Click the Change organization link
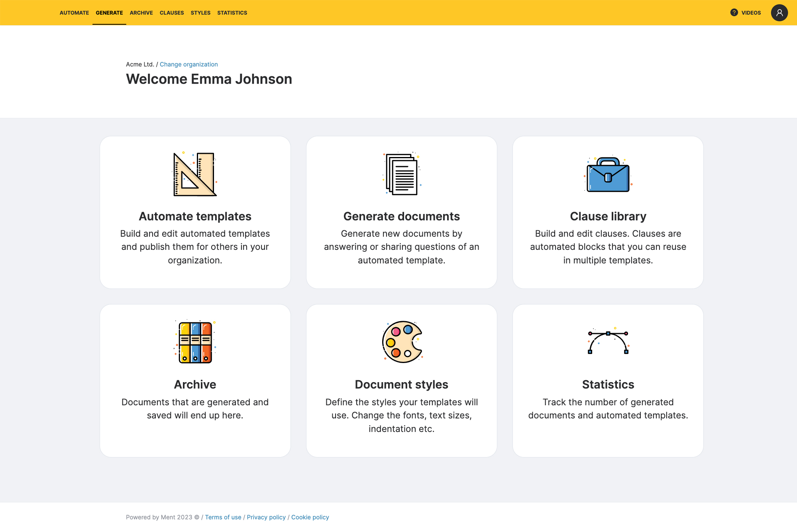The image size is (797, 532). (188, 64)
